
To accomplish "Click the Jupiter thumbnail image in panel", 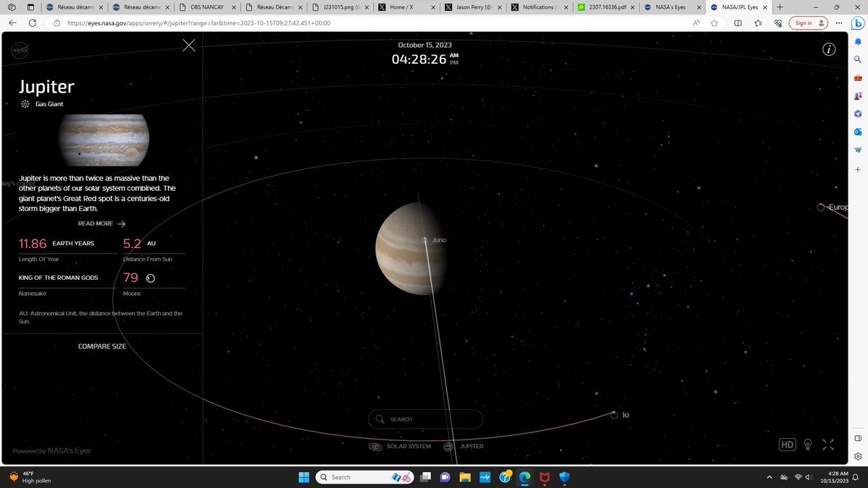I will pyautogui.click(x=103, y=140).
